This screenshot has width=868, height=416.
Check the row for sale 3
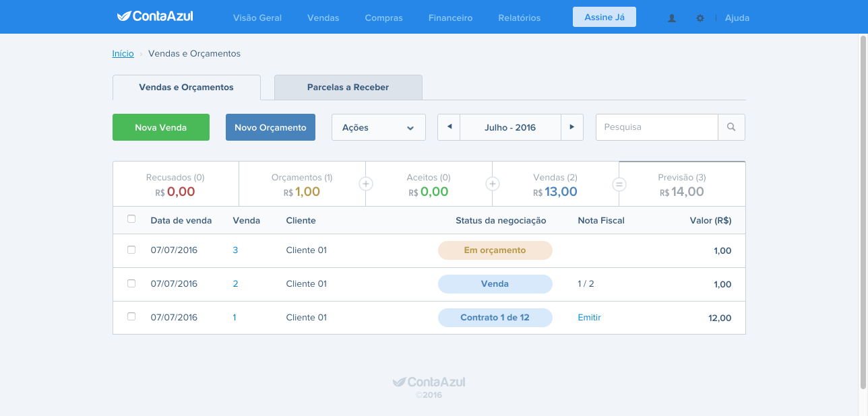(x=131, y=250)
